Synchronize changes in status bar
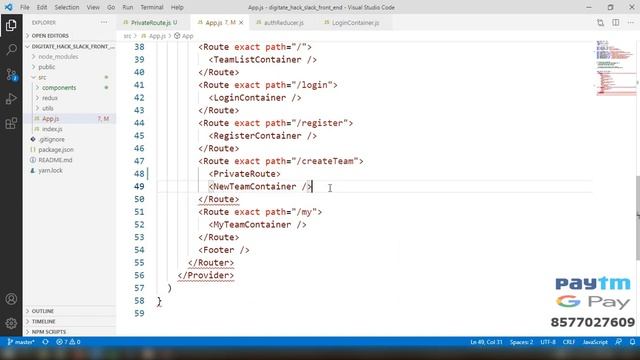 [45, 342]
